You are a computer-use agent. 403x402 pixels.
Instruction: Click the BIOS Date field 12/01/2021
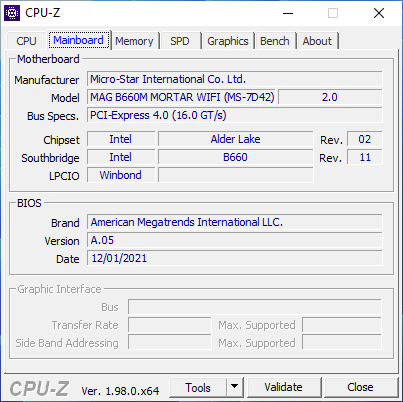[x=235, y=258]
